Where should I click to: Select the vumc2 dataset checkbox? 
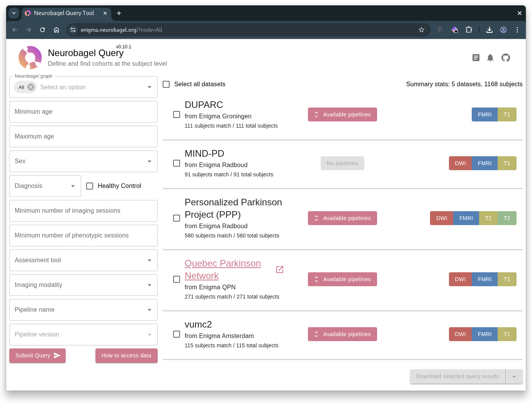(x=177, y=334)
